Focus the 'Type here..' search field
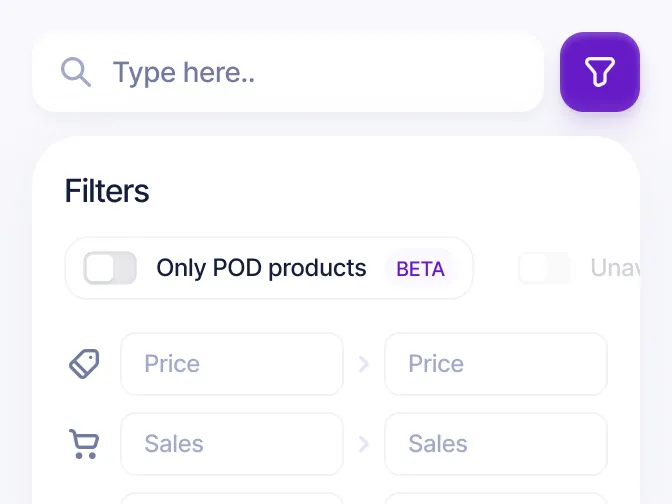 [288, 72]
